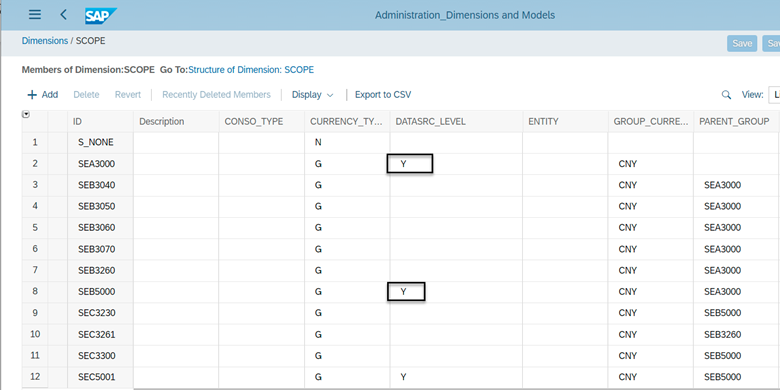Select row number 8

(35, 292)
